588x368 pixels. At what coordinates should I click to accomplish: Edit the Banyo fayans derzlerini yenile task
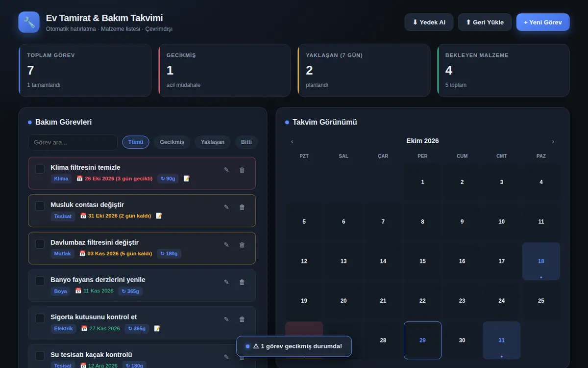(x=226, y=282)
